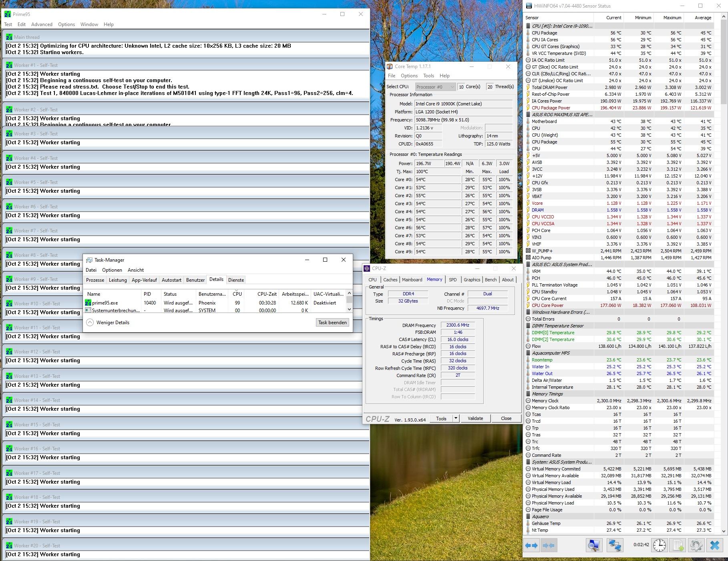
Task: Click the Task-Manager title bar icon
Action: [x=89, y=260]
